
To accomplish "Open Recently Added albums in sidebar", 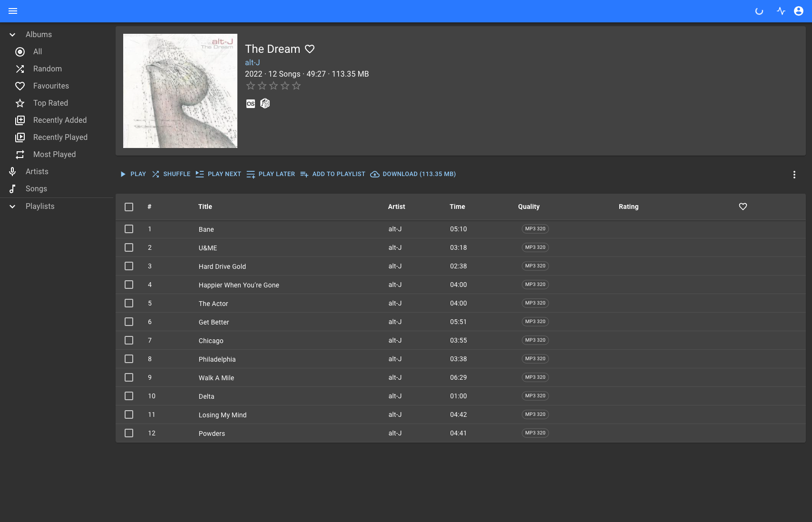I will tap(57, 120).
